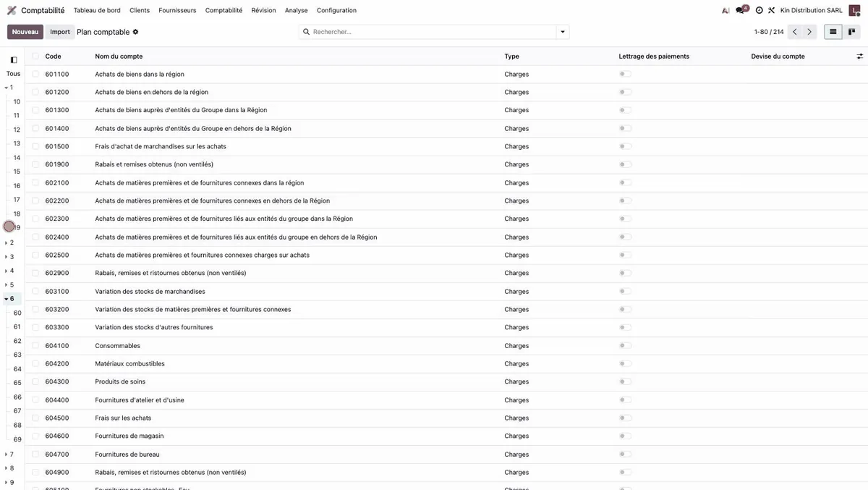Select subgroup 64 in the tree

click(x=17, y=369)
